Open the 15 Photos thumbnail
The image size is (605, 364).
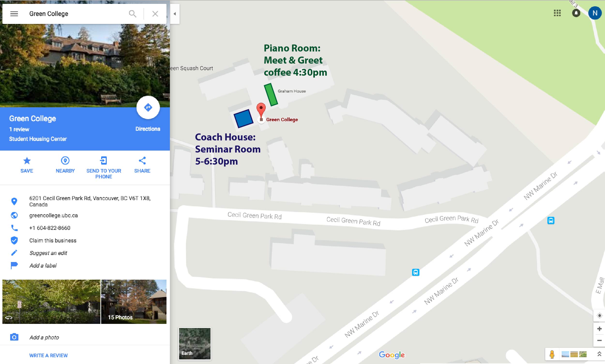click(x=134, y=302)
